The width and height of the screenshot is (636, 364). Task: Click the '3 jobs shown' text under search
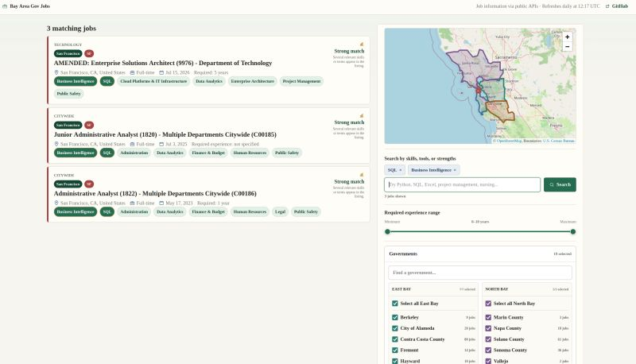pos(395,196)
